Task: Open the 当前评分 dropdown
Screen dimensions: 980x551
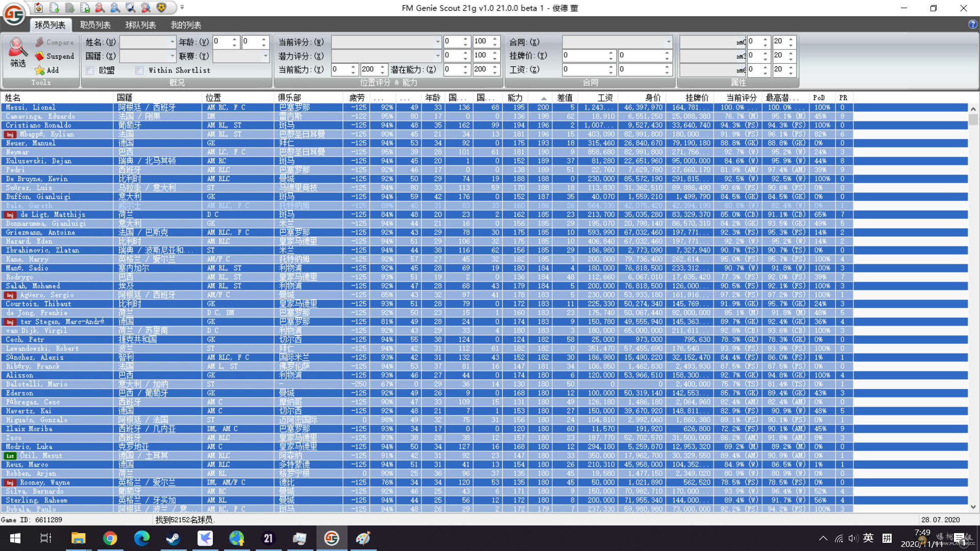Action: (437, 42)
